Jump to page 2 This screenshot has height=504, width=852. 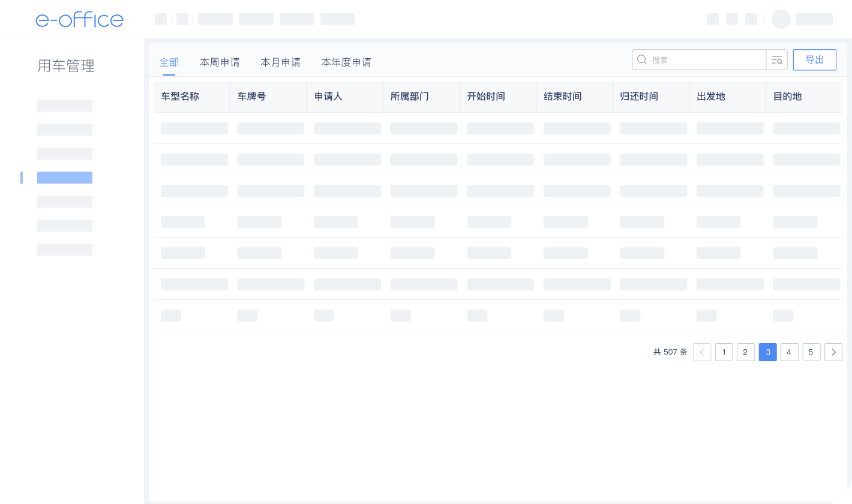[746, 352]
